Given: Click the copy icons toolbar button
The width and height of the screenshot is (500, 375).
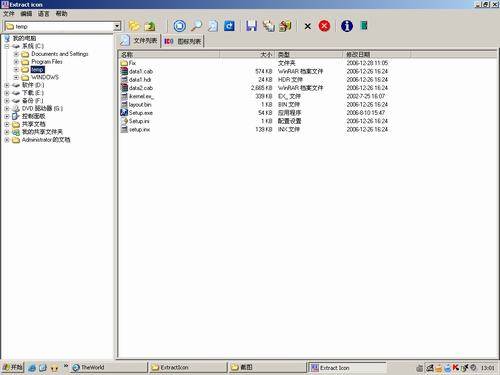Looking at the screenshot, I should pos(269,26).
